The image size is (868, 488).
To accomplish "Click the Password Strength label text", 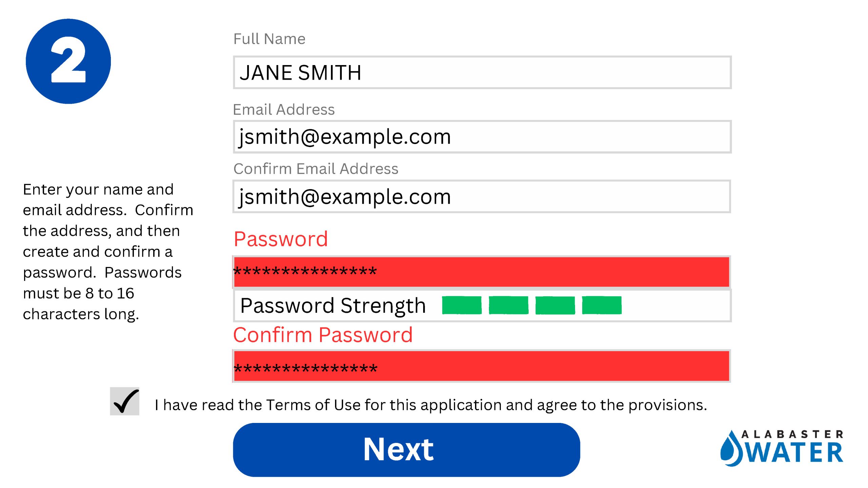I will (x=333, y=306).
